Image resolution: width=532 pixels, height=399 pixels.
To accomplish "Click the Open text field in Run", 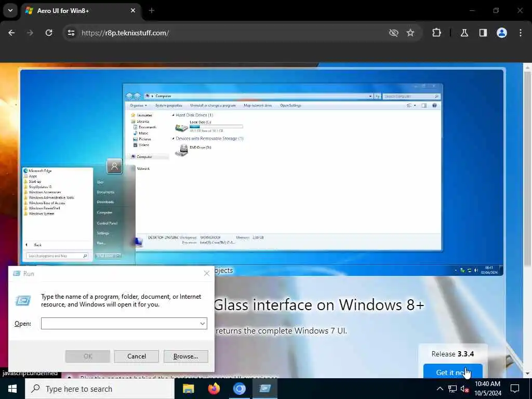I will click(120, 323).
